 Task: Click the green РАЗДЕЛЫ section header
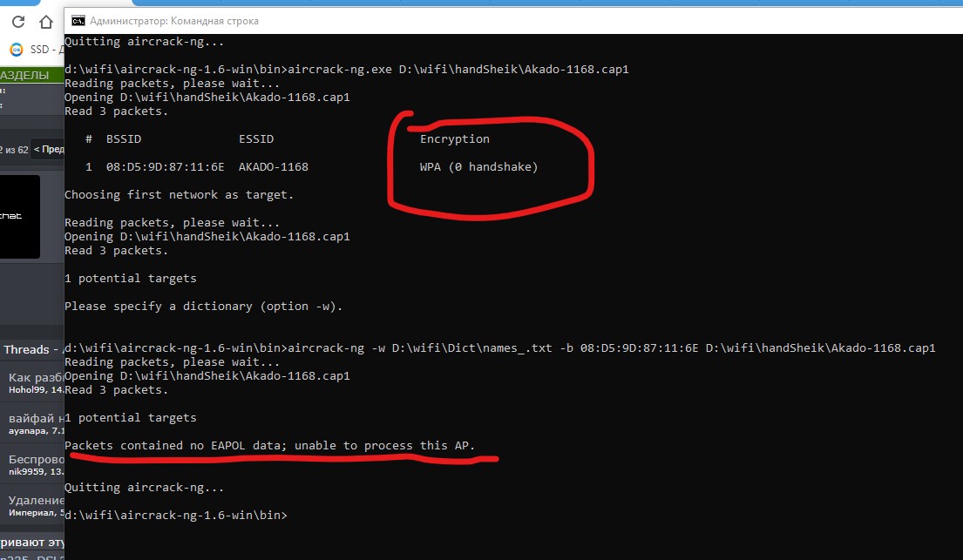click(26, 76)
